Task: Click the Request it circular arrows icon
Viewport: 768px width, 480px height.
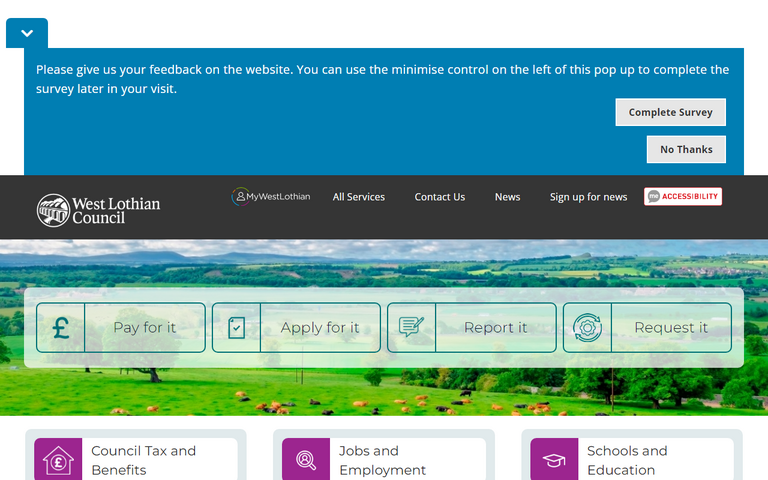Action: tap(587, 328)
